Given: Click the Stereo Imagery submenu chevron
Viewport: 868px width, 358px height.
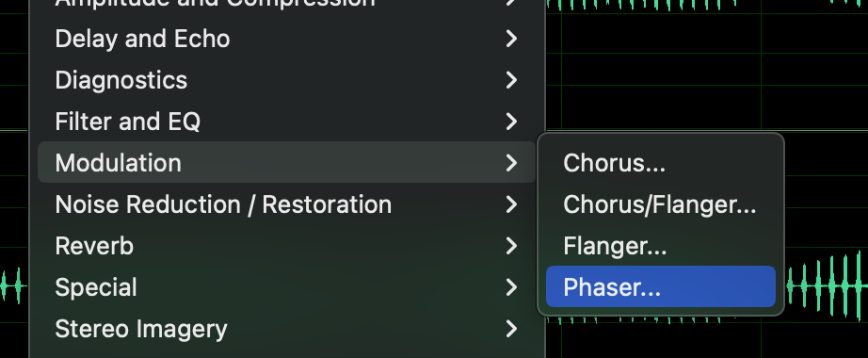Looking at the screenshot, I should [511, 329].
